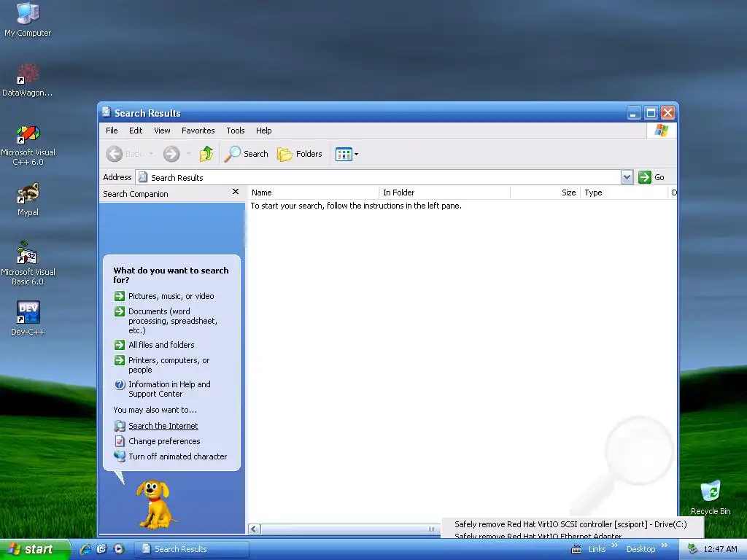Open Microsoft Visual C++ 6.0 shortcut

28,145
